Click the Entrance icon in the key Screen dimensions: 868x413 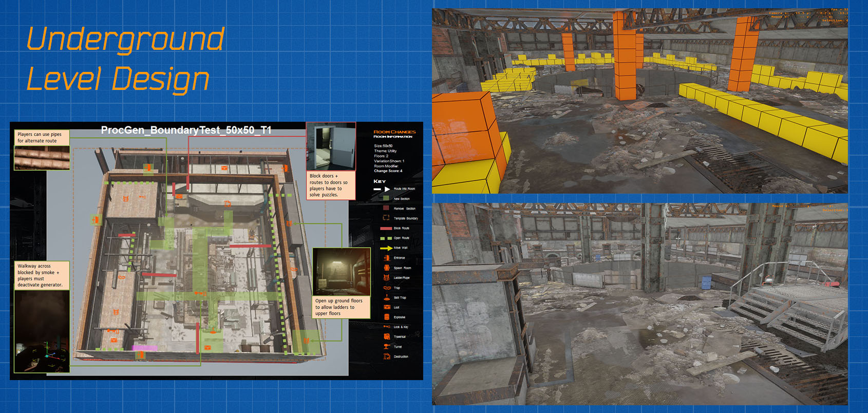point(386,258)
